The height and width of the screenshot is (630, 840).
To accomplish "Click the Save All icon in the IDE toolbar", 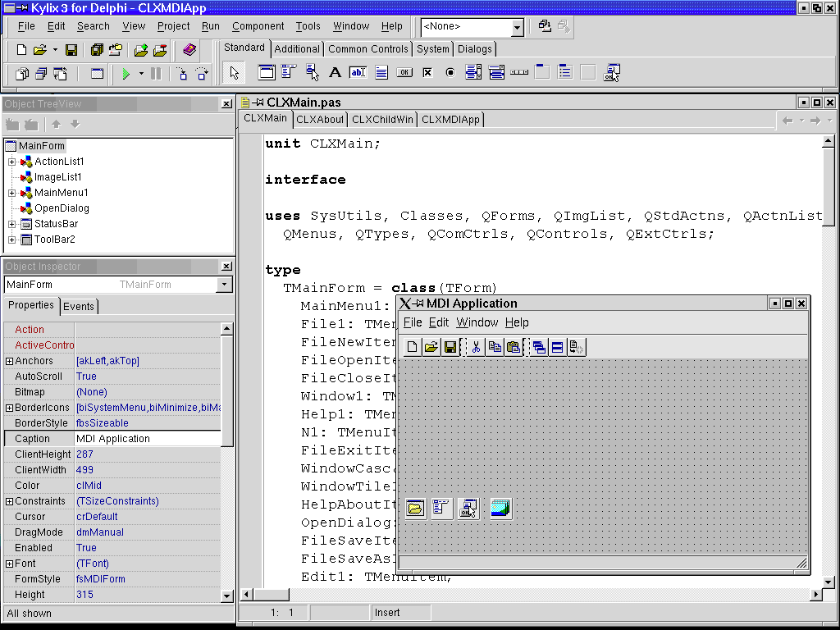I will pos(97,50).
